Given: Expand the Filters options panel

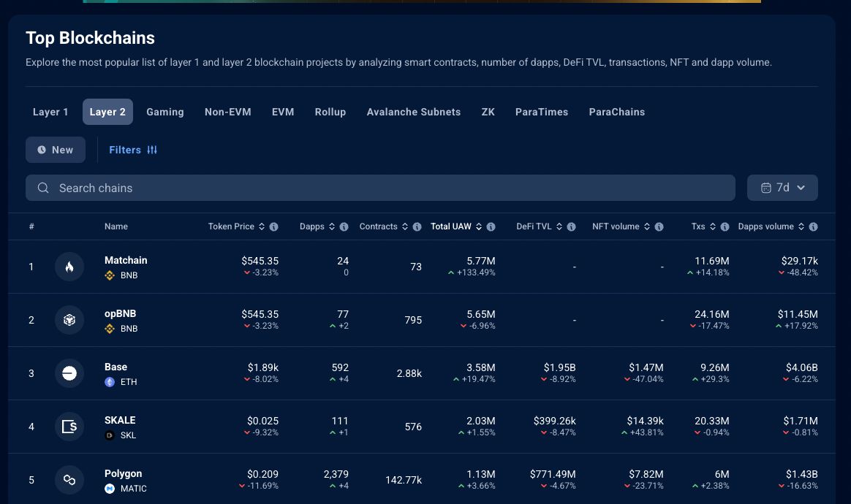Looking at the screenshot, I should (x=133, y=150).
